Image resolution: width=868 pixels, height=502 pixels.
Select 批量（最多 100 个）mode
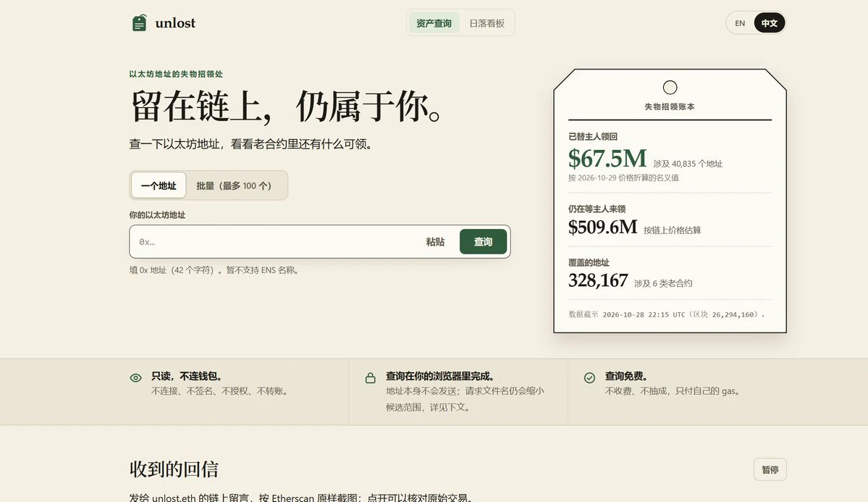click(x=234, y=185)
